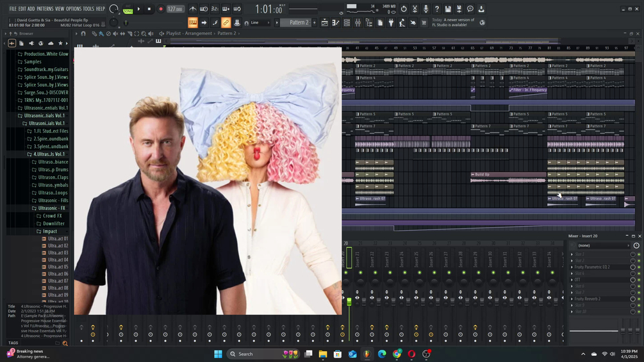Toggle loop recording icon
The image size is (644, 362).
(237, 8)
